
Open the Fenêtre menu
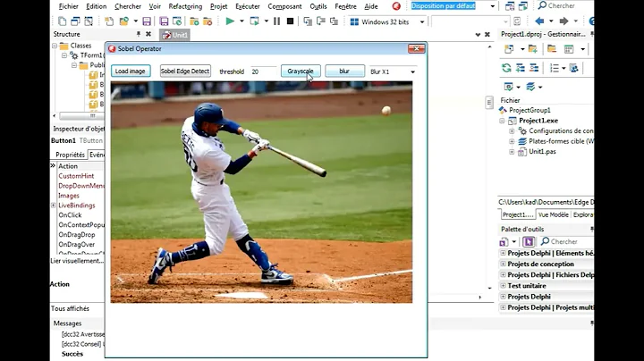pyautogui.click(x=345, y=6)
